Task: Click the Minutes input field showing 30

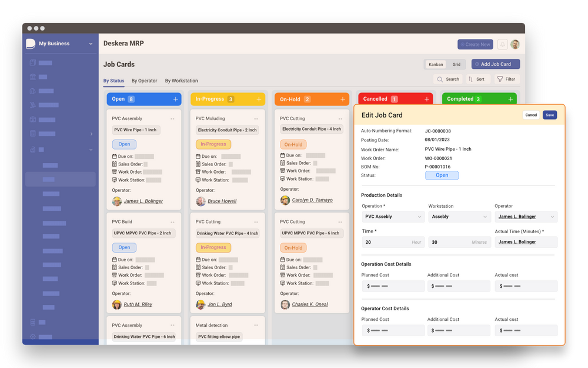Action: [459, 242]
